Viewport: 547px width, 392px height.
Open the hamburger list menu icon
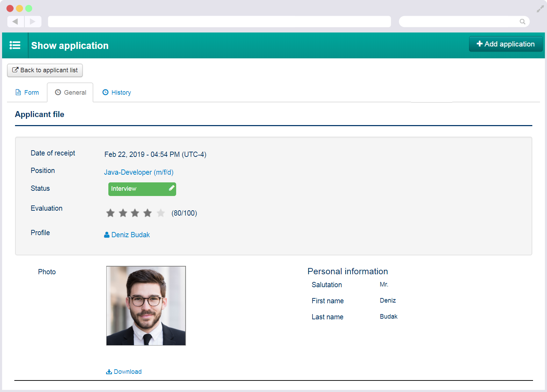pos(15,45)
